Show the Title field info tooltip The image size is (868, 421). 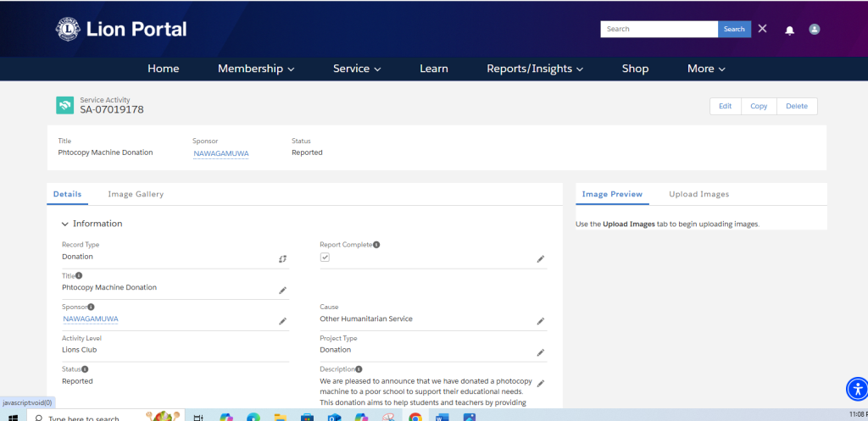[x=79, y=275]
